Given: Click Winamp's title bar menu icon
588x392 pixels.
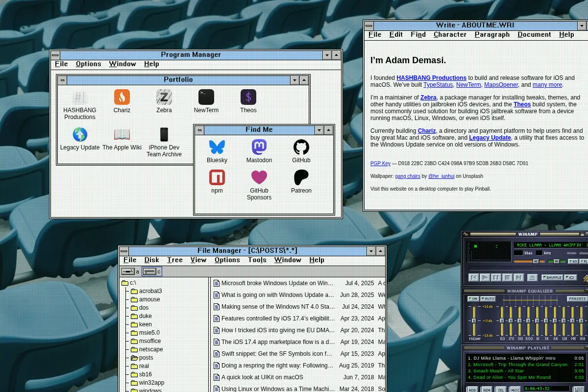Looking at the screenshot, I should tap(465, 234).
